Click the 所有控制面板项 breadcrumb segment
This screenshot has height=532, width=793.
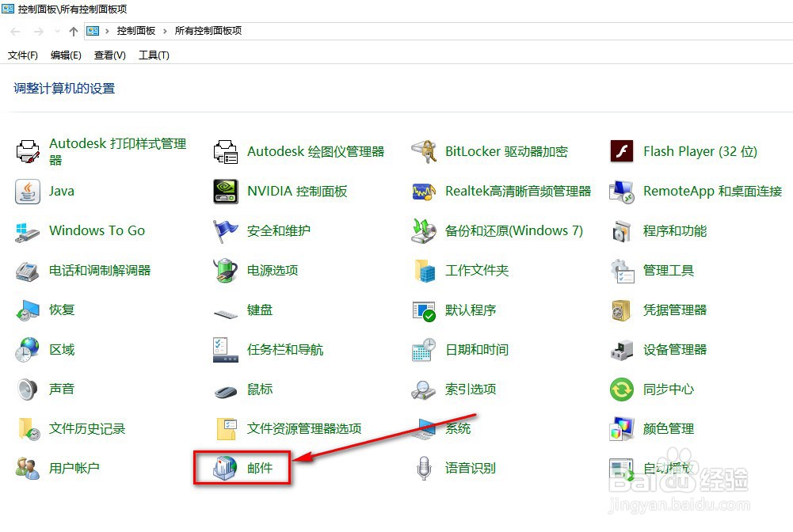coord(208,31)
